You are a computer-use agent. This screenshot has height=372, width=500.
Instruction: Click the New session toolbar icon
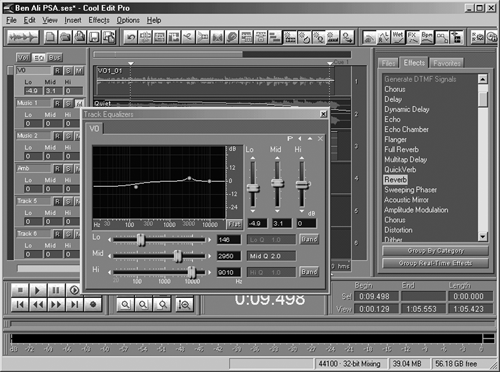coord(50,37)
